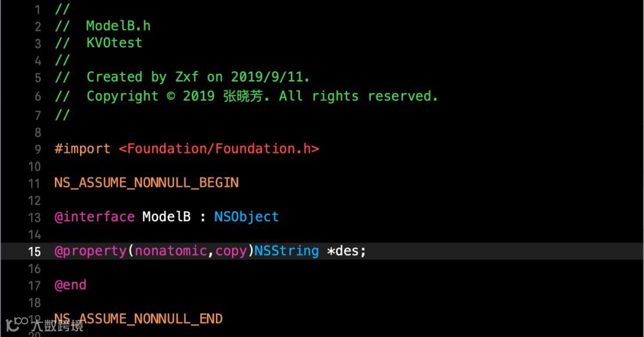Click the @end keyword
Screen dimensions: 644x337
click(70, 285)
